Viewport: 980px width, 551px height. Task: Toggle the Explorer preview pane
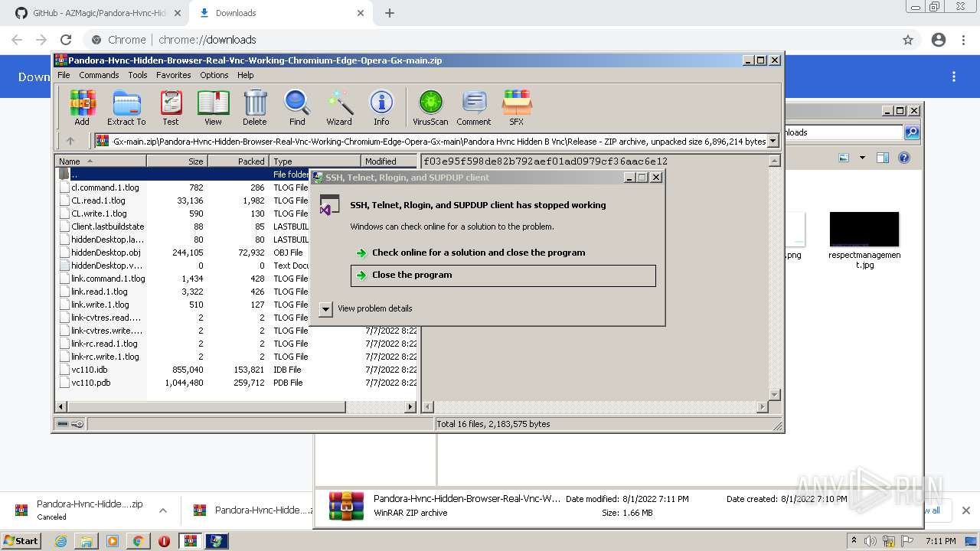click(x=883, y=158)
